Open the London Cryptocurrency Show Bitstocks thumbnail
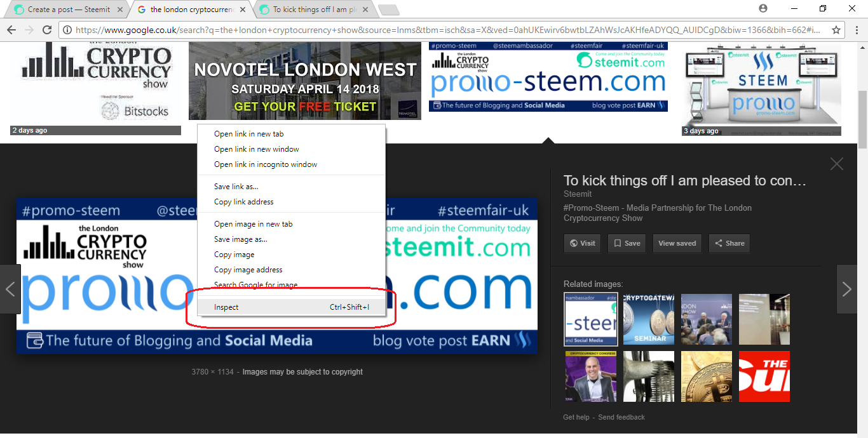The image size is (868, 438). [x=95, y=89]
